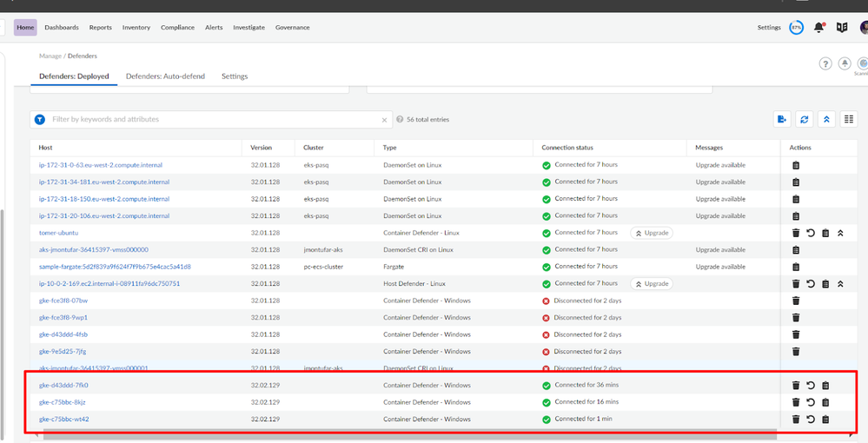Image resolution: width=868 pixels, height=443 pixels.
Task: Click the 87% progress circle indicator
Action: click(796, 28)
